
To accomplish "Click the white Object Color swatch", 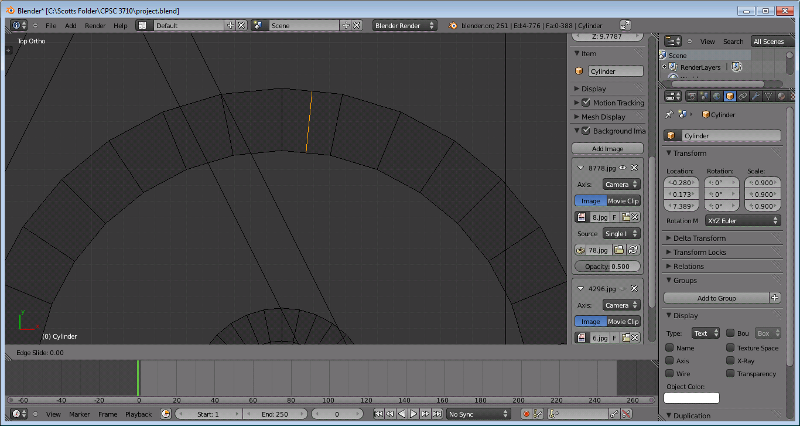I will coord(691,398).
